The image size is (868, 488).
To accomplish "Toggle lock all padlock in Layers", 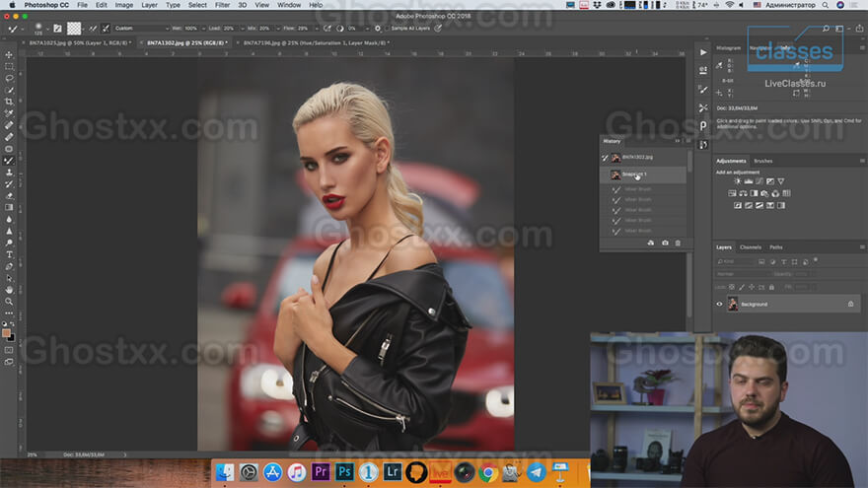I will pos(771,287).
